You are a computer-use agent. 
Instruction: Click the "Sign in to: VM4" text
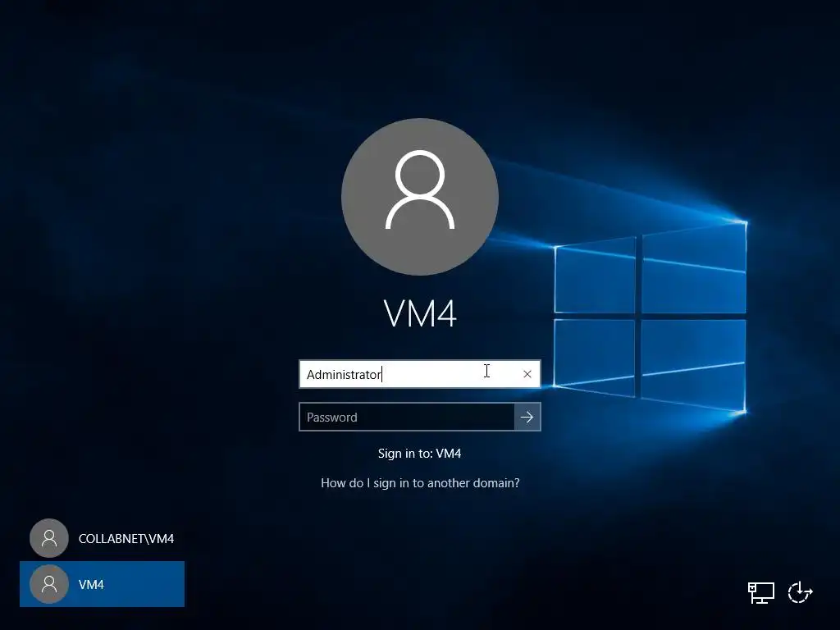click(x=419, y=453)
